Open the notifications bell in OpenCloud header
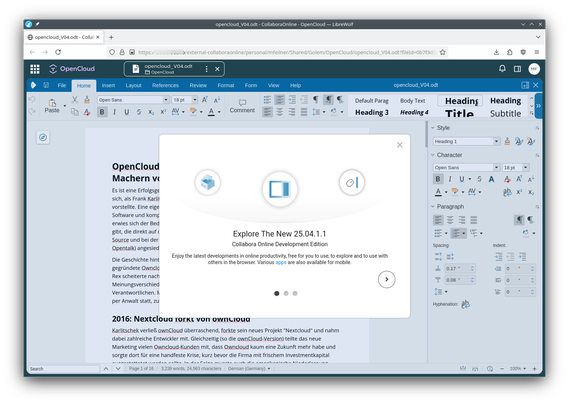The width and height of the screenshot is (569, 405). tap(502, 69)
